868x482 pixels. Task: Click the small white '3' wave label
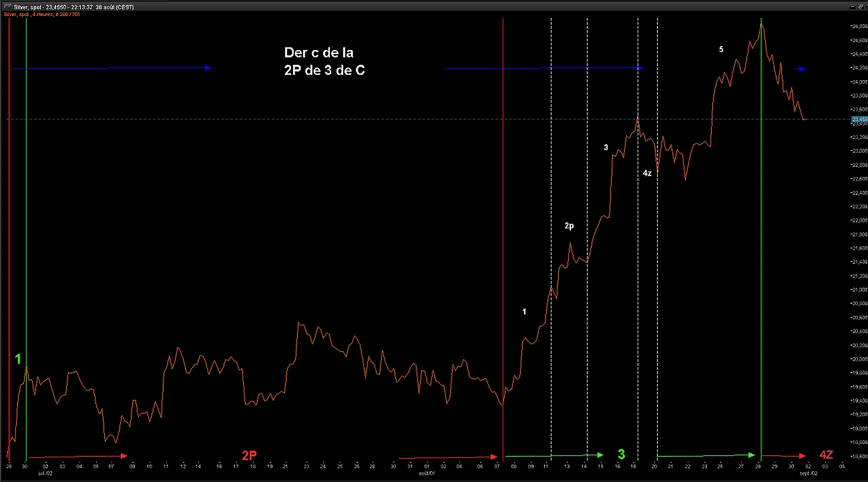click(606, 148)
